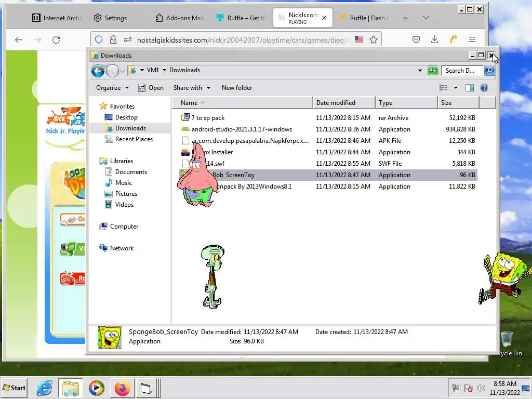
Task: Open a new Firefox tab
Action: (x=405, y=18)
